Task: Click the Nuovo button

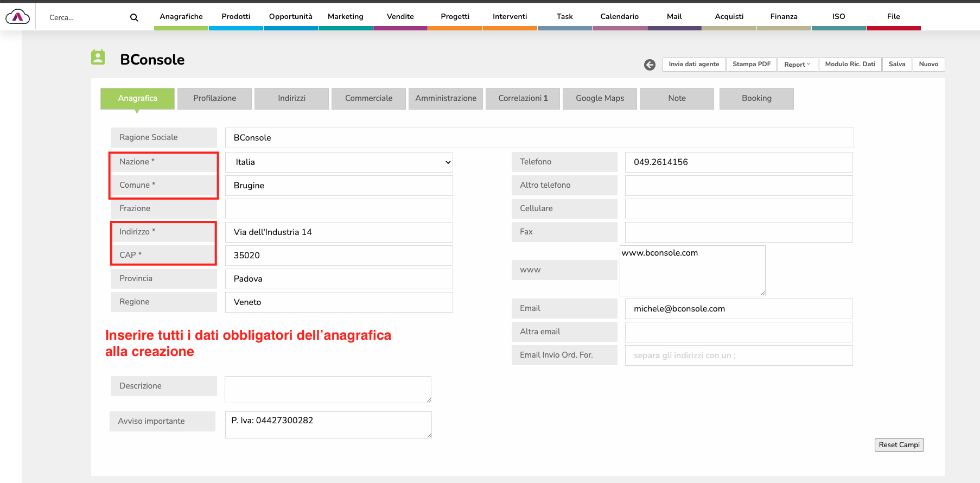Action: pyautogui.click(x=928, y=65)
